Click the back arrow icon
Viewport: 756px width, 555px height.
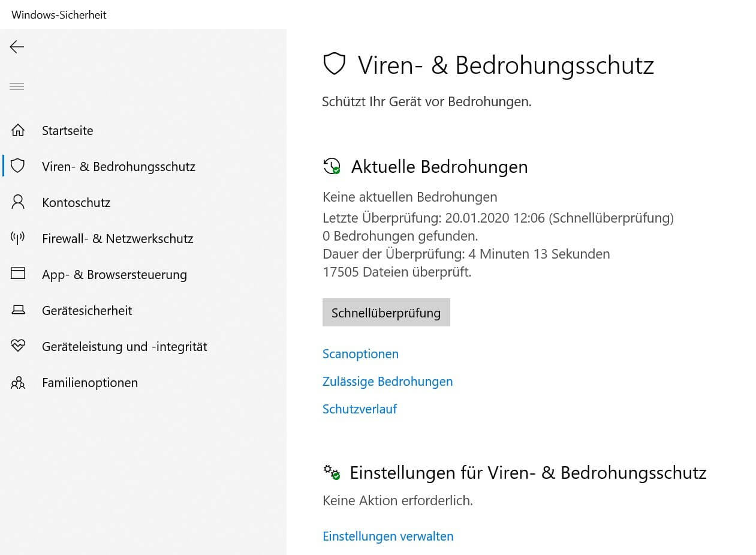point(17,47)
